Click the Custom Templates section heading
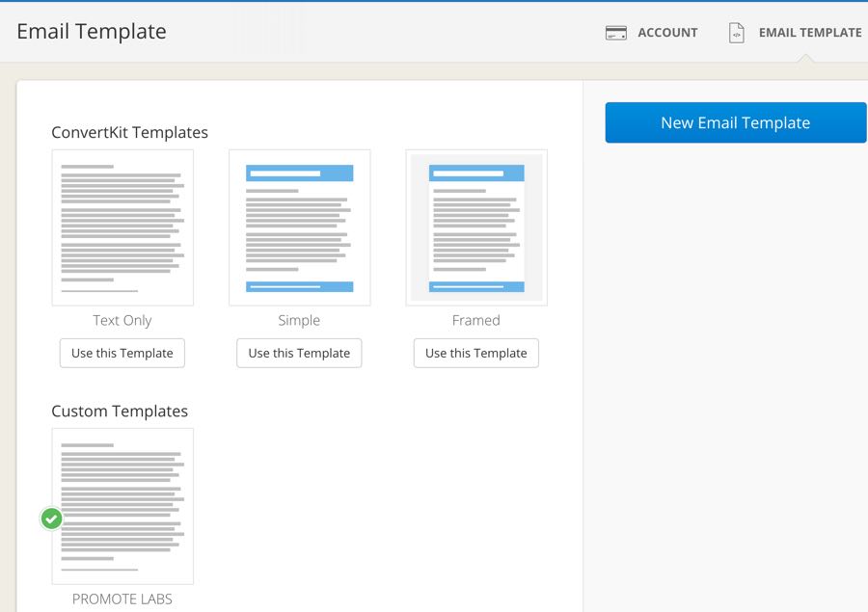This screenshot has width=868, height=612. (120, 412)
